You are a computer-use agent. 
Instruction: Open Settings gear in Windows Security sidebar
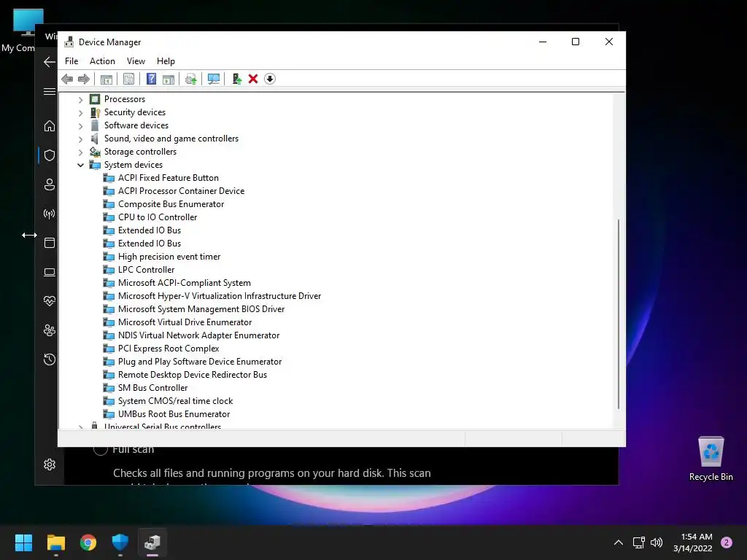(50, 464)
